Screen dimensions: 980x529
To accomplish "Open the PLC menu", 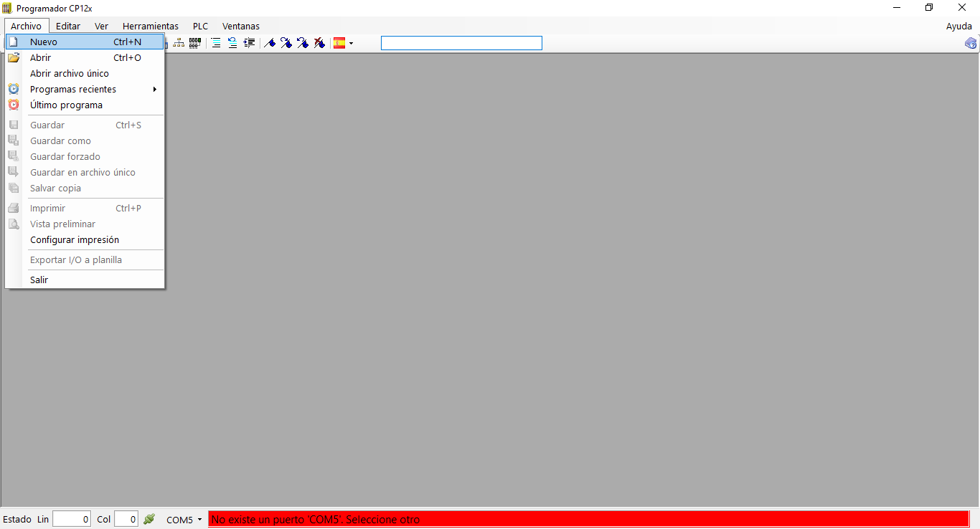I will (200, 26).
